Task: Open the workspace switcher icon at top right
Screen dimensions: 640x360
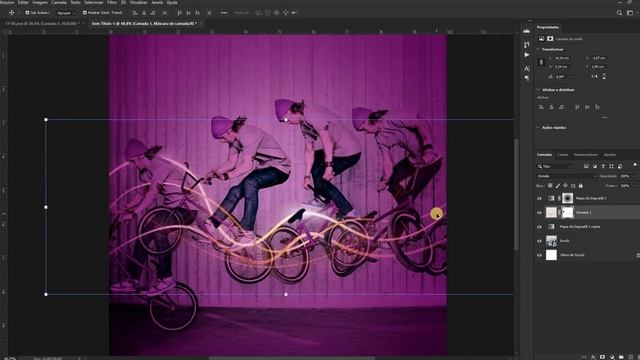Action: click(630, 13)
